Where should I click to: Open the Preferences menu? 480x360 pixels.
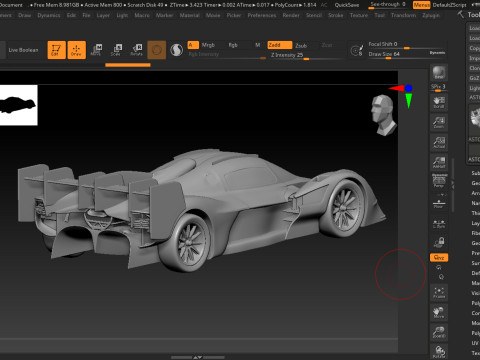262,15
